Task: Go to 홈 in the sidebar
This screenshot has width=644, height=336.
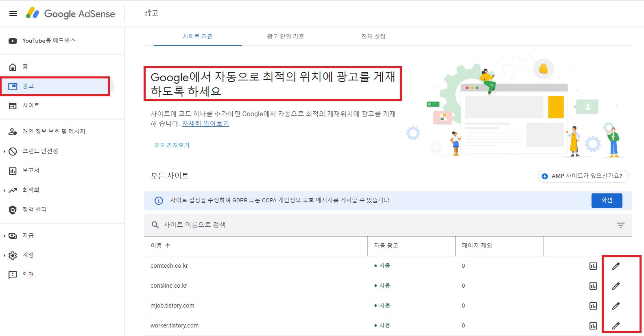Action: point(25,67)
